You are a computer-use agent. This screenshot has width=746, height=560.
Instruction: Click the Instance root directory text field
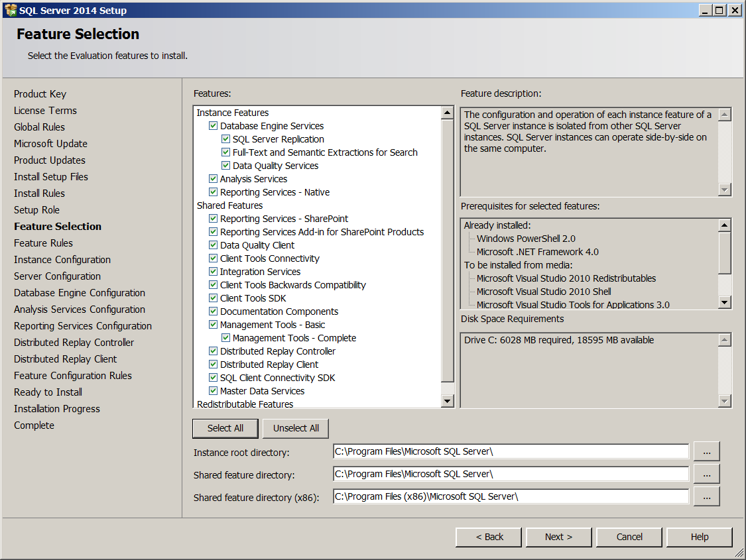(511, 451)
